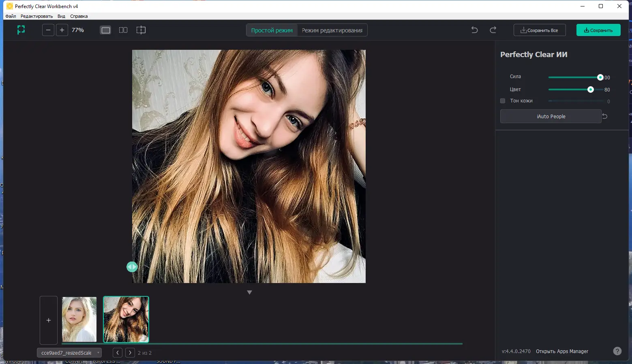Redo the last edit
Viewport: 632px width, 364px height.
click(x=493, y=30)
